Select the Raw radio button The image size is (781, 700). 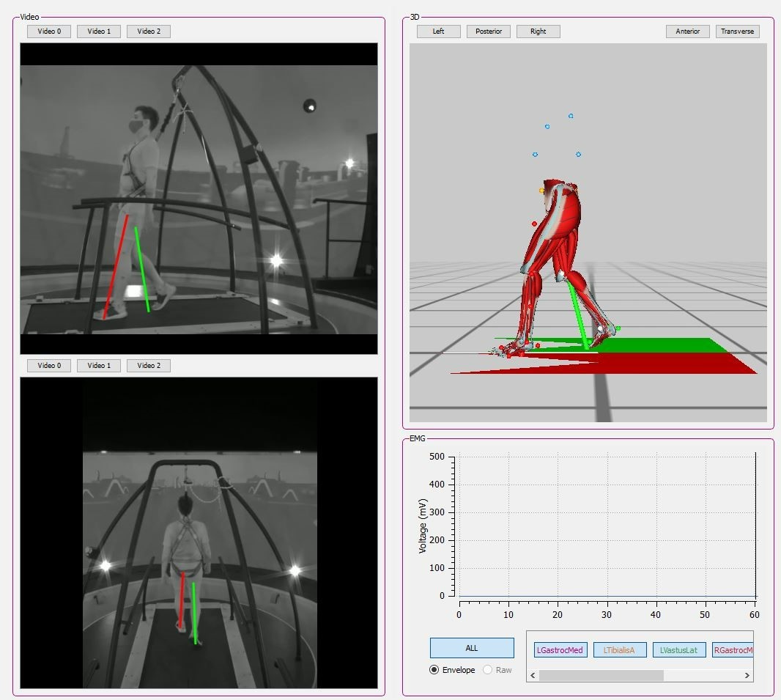pos(488,670)
